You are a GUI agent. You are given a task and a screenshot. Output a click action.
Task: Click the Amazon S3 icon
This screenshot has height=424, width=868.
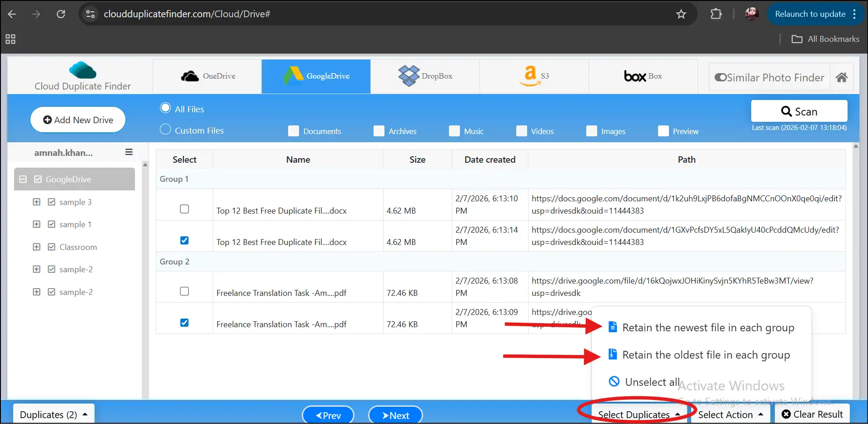[x=529, y=75]
